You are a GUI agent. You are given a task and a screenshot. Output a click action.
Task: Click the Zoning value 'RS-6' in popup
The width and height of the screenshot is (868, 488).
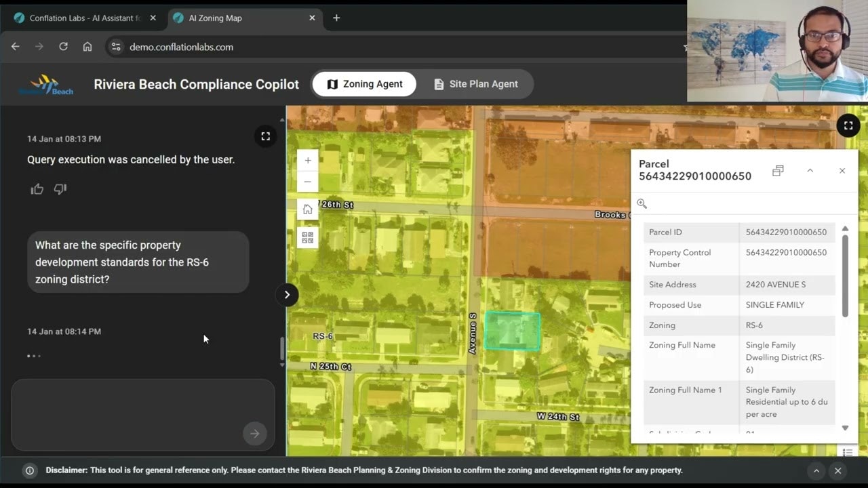pyautogui.click(x=754, y=325)
